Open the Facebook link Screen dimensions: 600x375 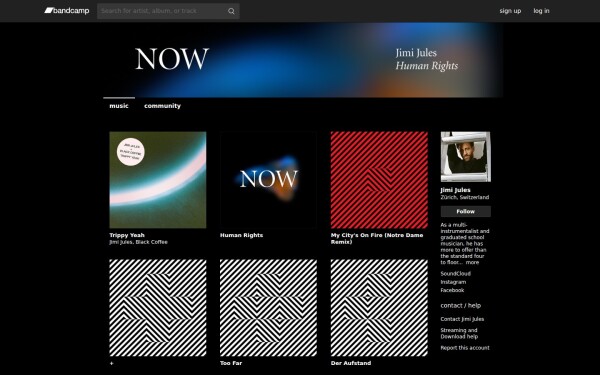(452, 290)
